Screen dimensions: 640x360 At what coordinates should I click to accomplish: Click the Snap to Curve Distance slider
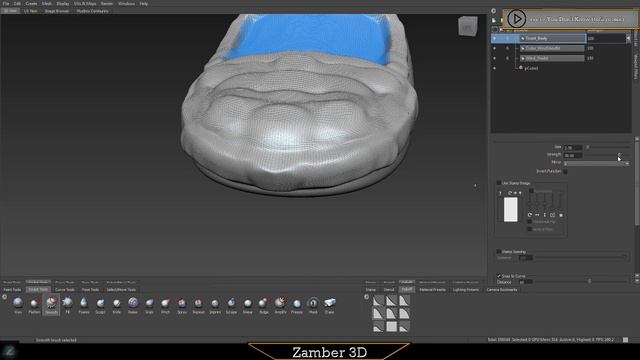pyautogui.click(x=581, y=282)
